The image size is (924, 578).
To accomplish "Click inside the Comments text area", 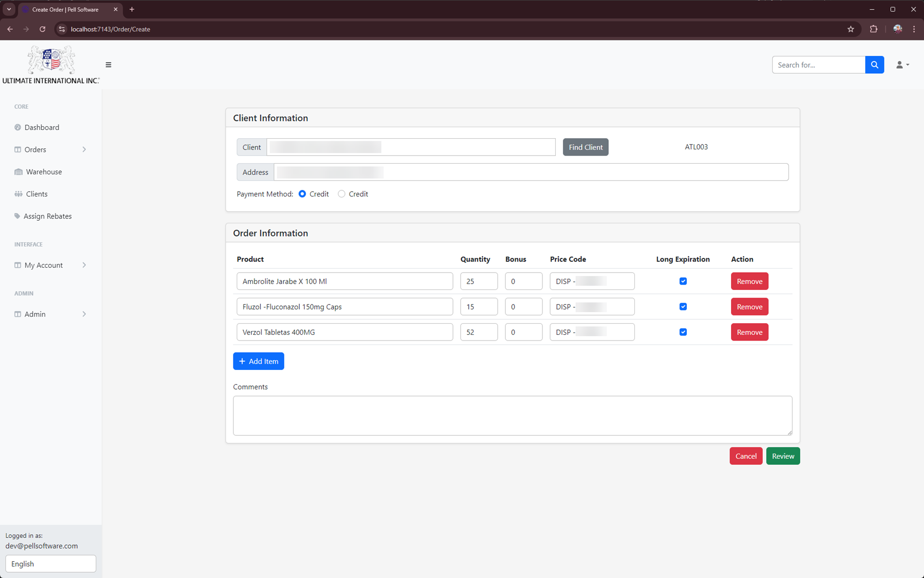I will [512, 415].
